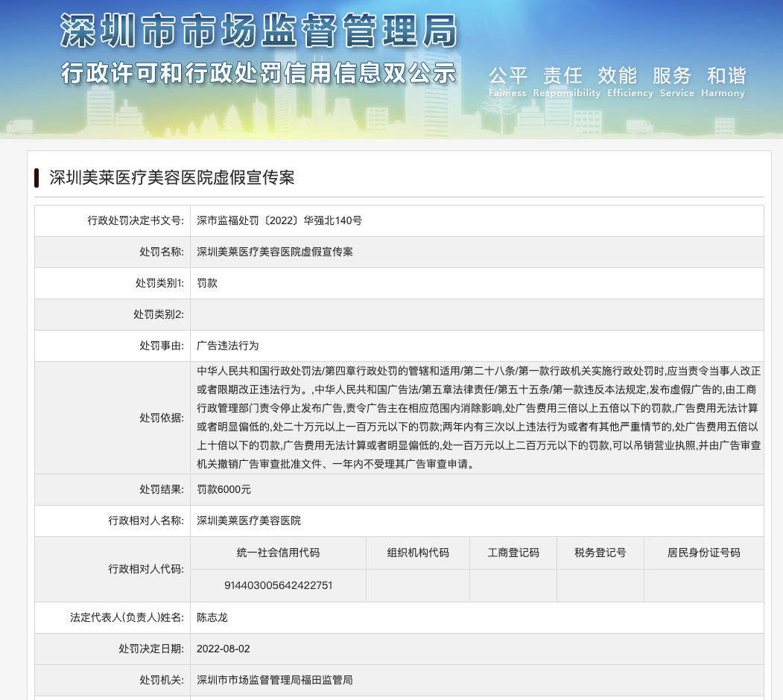Click the empty 处罚类别2 value cell

477,314
